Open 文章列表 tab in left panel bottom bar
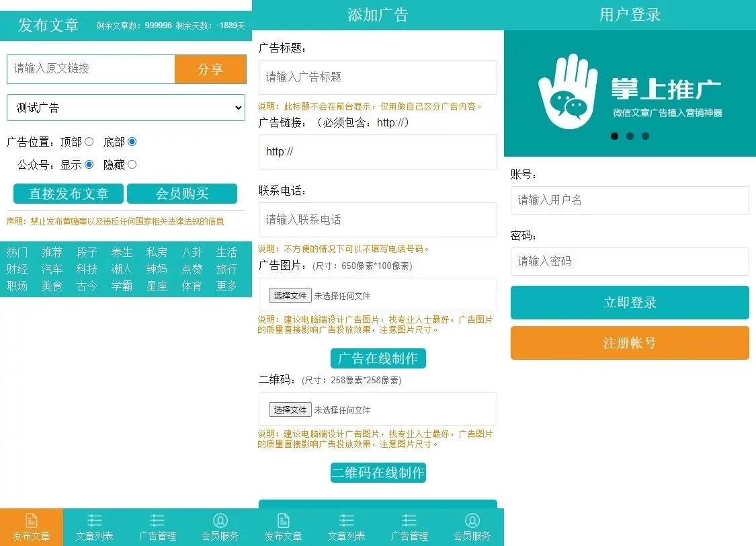The image size is (756, 546). pos(95,527)
